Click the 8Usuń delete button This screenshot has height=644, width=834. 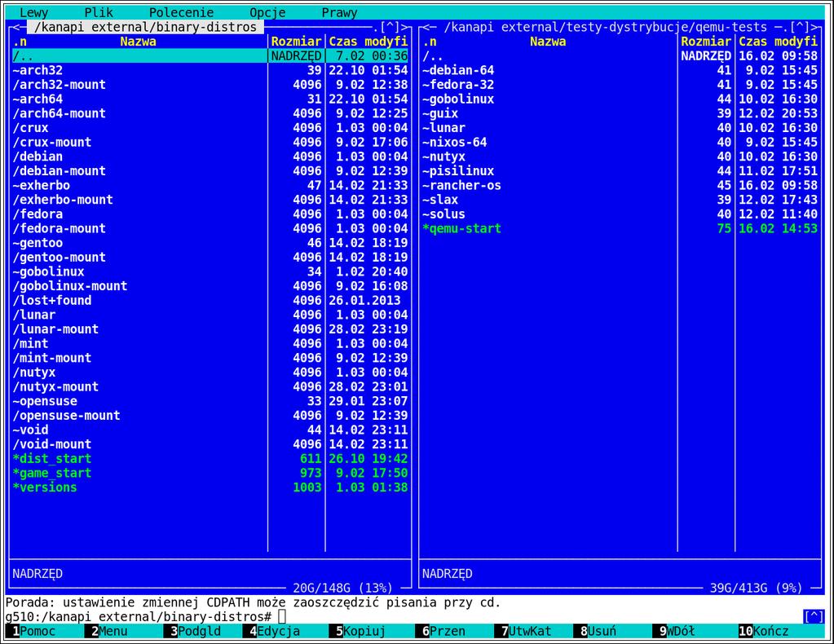pos(594,631)
